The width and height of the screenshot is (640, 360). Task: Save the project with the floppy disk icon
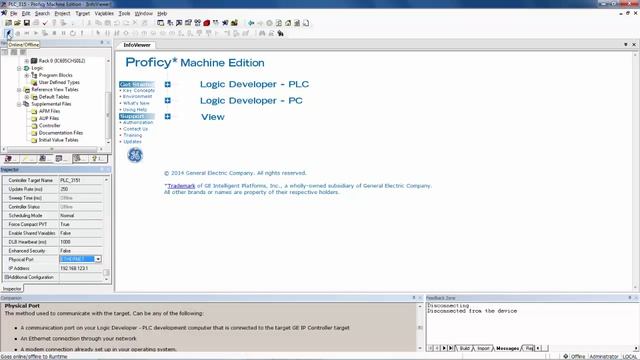27,23
